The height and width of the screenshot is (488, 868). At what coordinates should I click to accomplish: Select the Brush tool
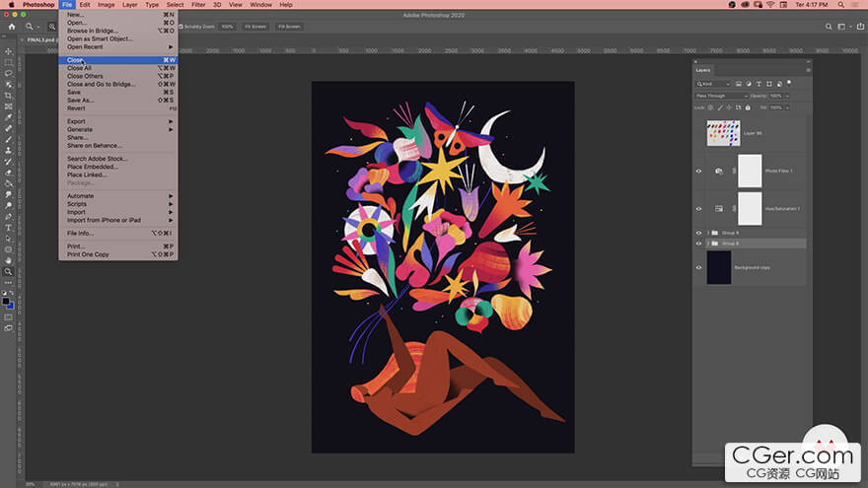[x=8, y=139]
